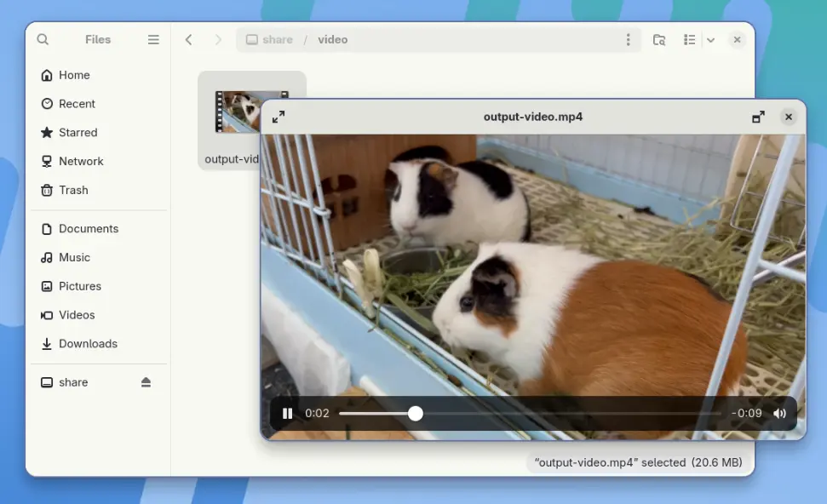Close the output-video.mp4 preview window

pos(789,117)
